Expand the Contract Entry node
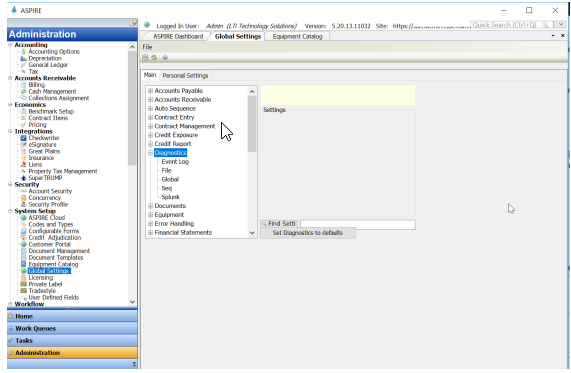 [150, 117]
